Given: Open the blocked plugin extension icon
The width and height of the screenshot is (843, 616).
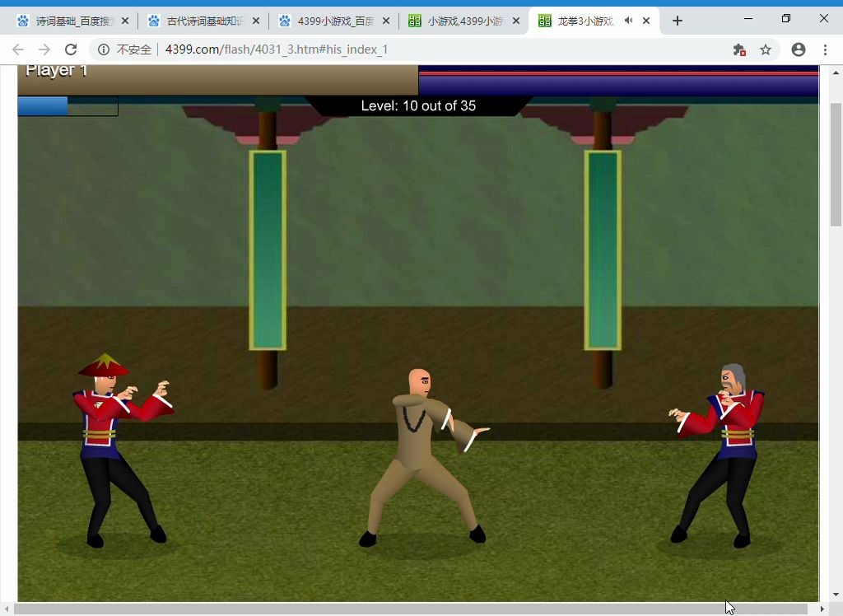Looking at the screenshot, I should tap(739, 49).
